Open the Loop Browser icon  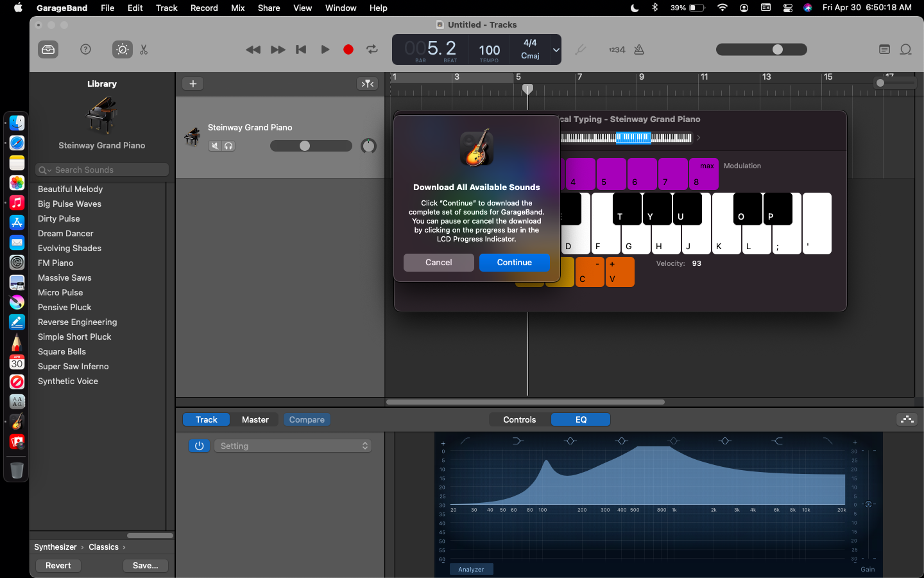[905, 49]
